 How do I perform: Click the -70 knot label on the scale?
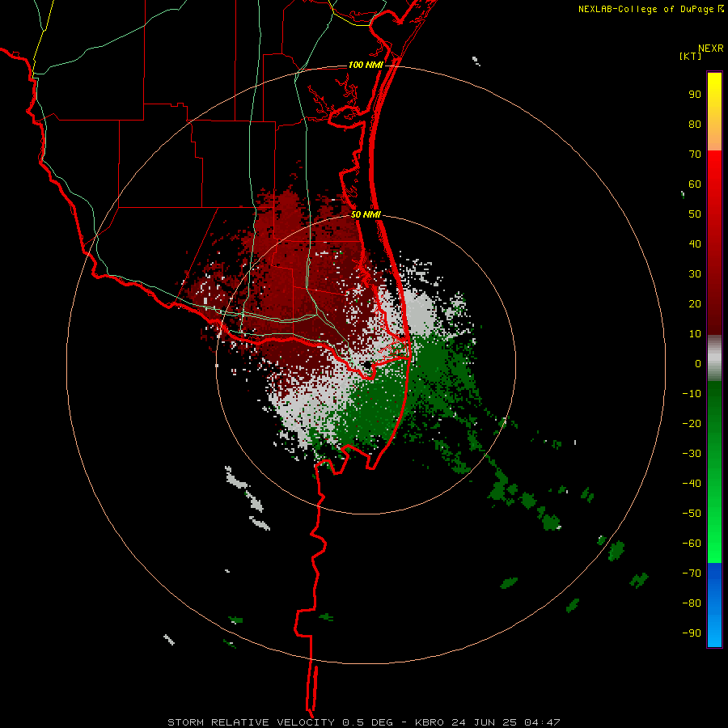[x=692, y=574]
